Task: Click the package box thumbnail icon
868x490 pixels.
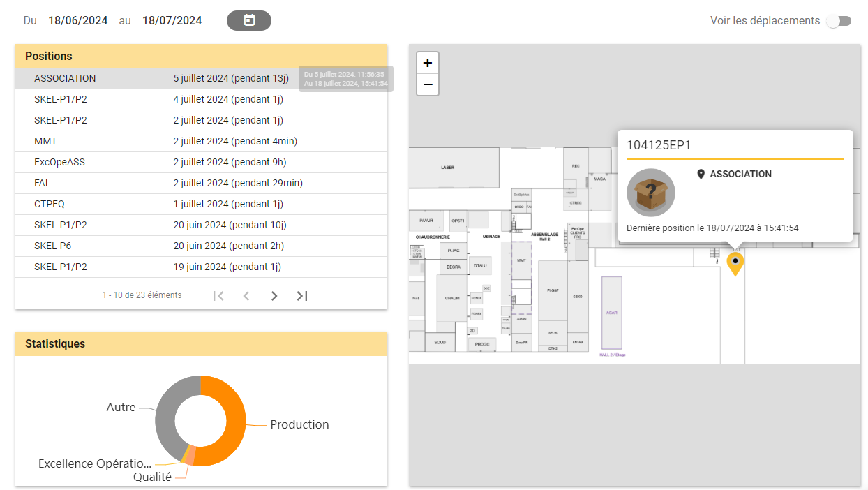Action: pyautogui.click(x=651, y=193)
